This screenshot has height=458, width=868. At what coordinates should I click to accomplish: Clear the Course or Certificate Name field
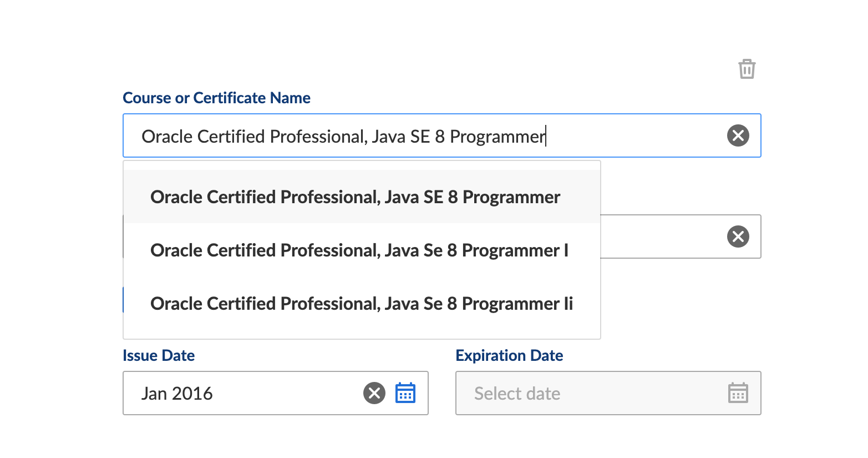tap(738, 135)
